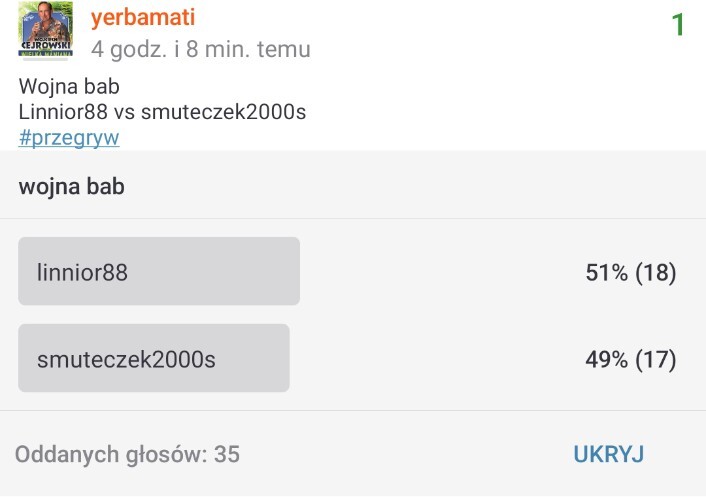
Task: Click the total votes number 35
Action: 227,454
